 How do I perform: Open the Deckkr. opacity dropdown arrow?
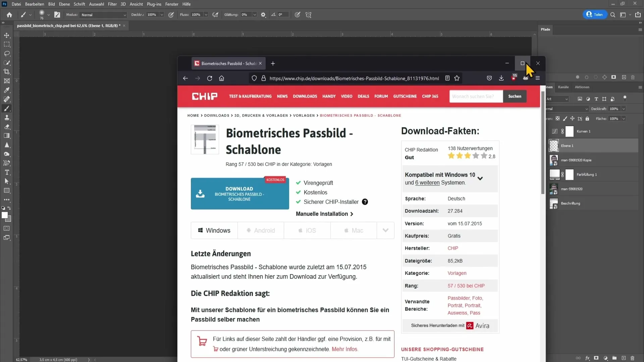click(162, 15)
